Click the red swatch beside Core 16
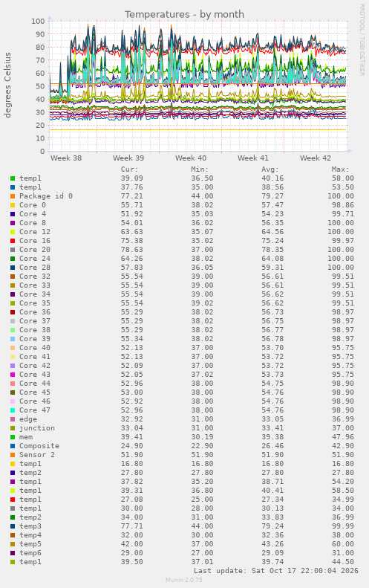 tap(13, 241)
